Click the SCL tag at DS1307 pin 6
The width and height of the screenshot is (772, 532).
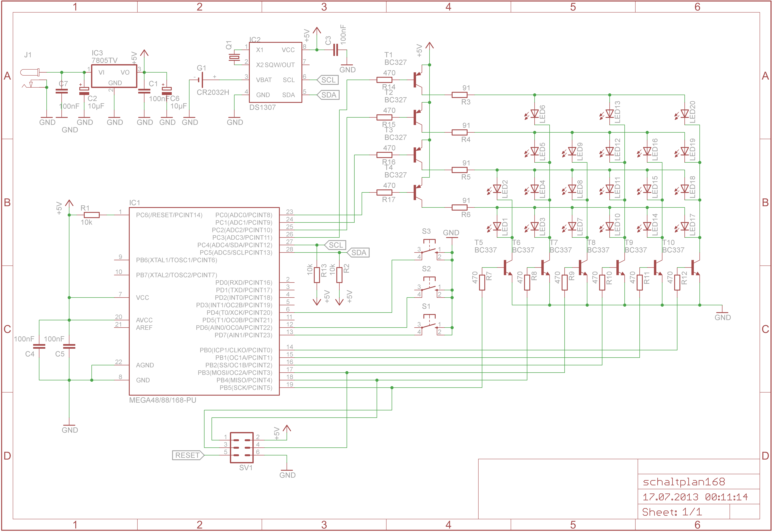coord(328,80)
